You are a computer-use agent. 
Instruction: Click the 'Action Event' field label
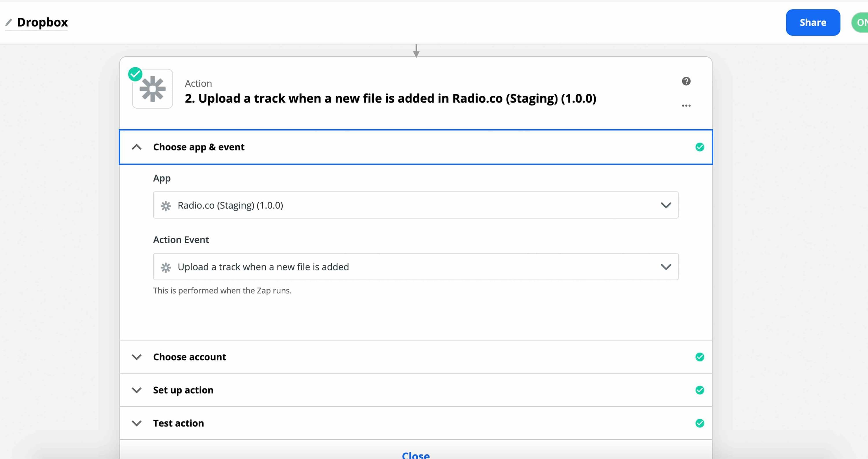click(x=181, y=240)
